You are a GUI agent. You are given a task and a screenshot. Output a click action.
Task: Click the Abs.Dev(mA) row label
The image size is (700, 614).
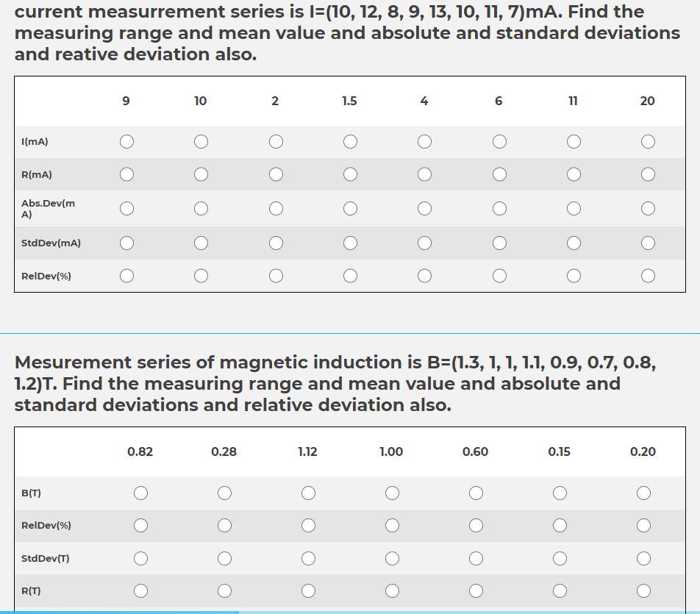click(49, 209)
